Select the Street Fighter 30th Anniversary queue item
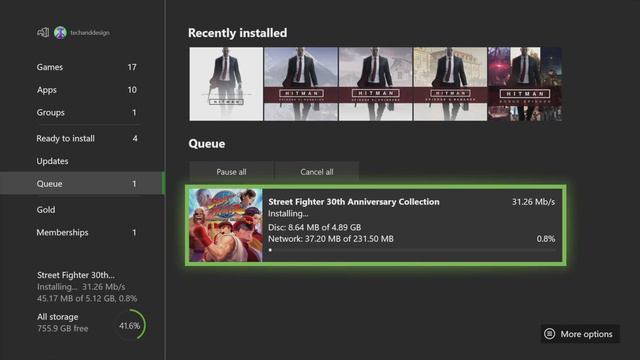Viewport: 640px width, 360px height. tap(376, 225)
